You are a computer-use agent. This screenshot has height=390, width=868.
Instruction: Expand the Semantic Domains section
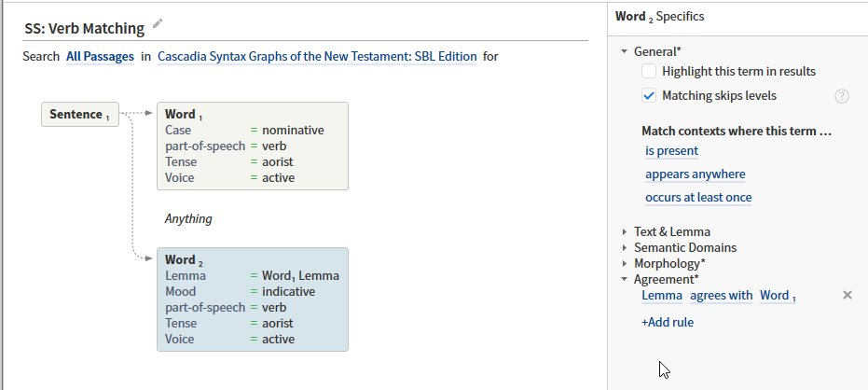[625, 247]
